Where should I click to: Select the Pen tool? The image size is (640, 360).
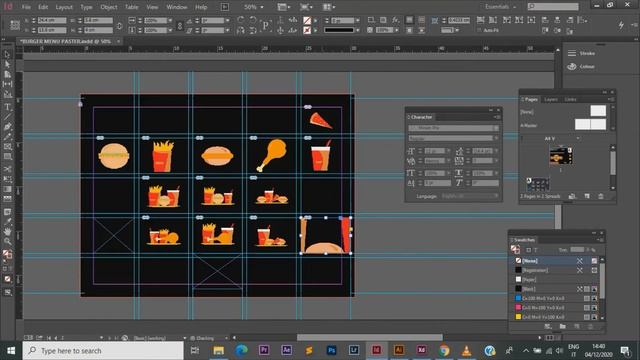[x=7, y=127]
